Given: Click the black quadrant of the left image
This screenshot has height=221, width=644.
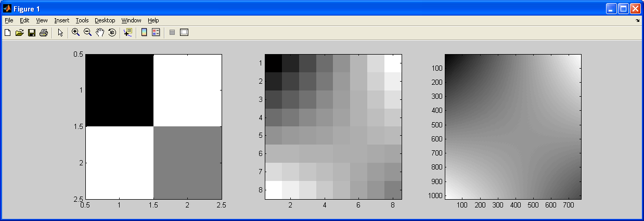Looking at the screenshot, I should [120, 90].
